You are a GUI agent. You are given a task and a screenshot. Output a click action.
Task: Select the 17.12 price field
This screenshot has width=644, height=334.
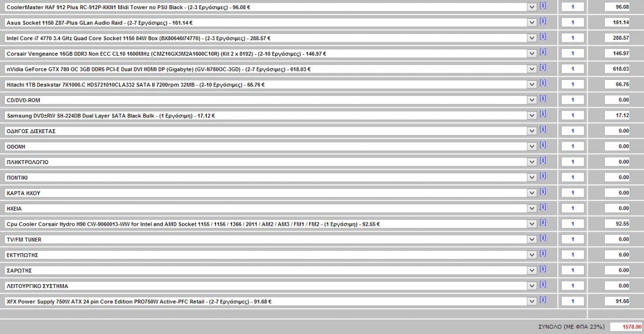[617, 115]
